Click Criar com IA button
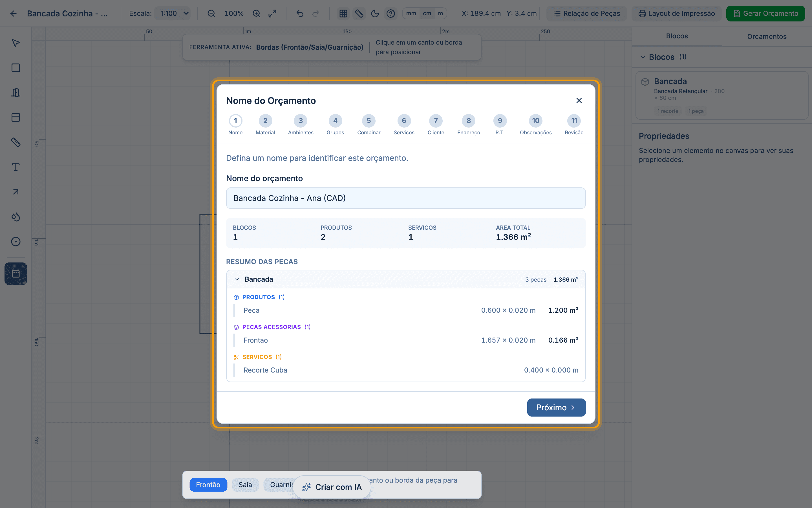This screenshot has width=812, height=508. tap(332, 487)
